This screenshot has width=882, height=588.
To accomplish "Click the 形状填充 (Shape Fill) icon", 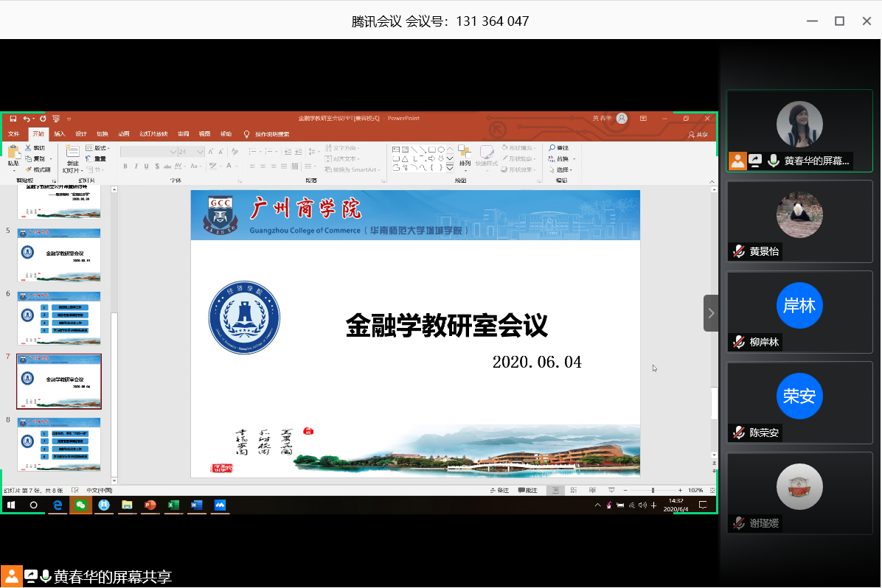I will (516, 147).
